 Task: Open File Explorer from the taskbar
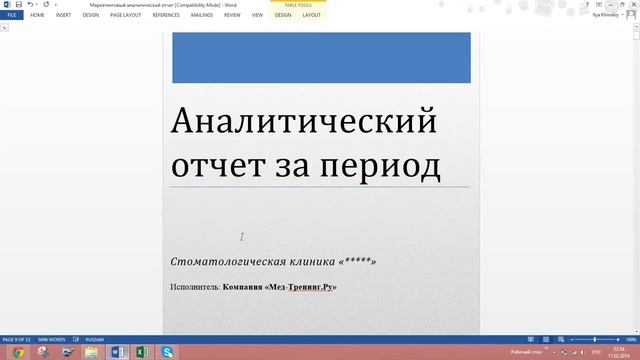tap(92, 352)
